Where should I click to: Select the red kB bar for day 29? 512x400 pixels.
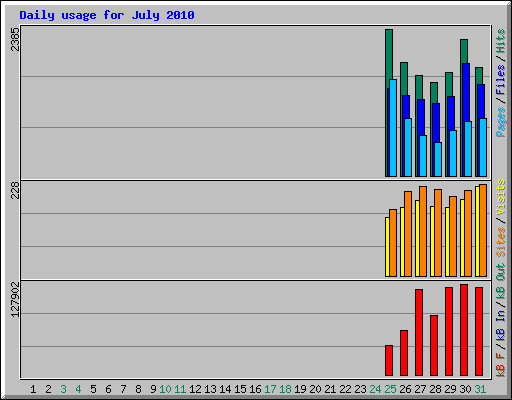(449, 332)
